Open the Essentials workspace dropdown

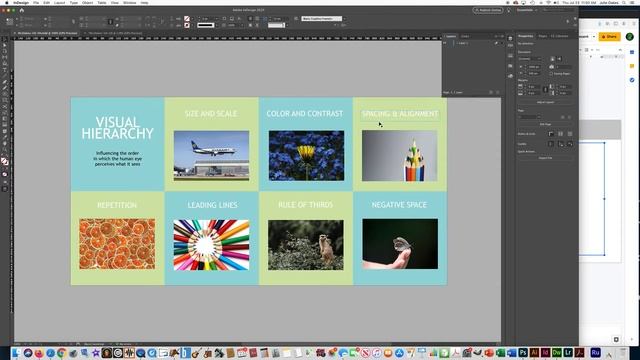click(x=527, y=10)
